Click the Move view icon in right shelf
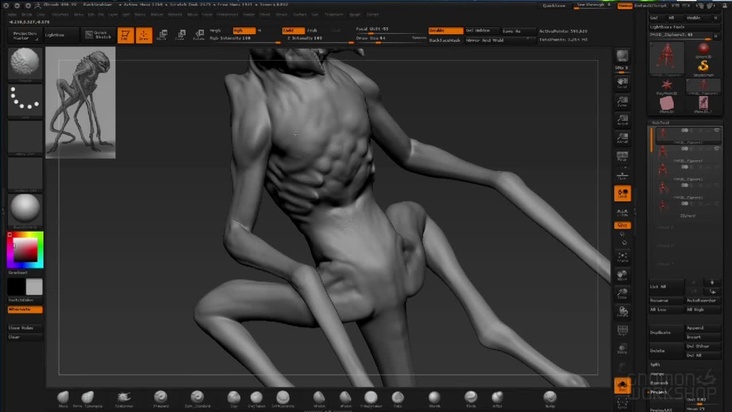The height and width of the screenshot is (412, 732). 622,275
